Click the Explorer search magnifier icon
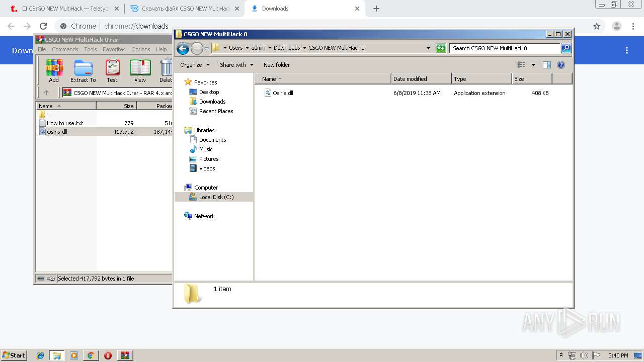Screen dimensions: 644x362 tap(566, 48)
